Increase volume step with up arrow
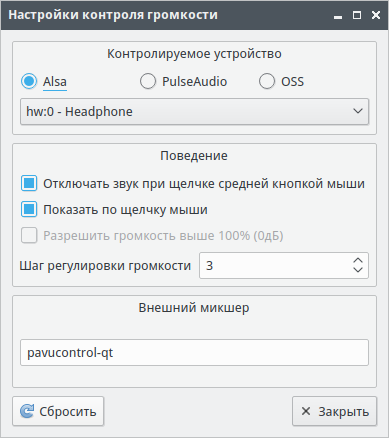Screen dimensions: 389x438 (x=358, y=260)
